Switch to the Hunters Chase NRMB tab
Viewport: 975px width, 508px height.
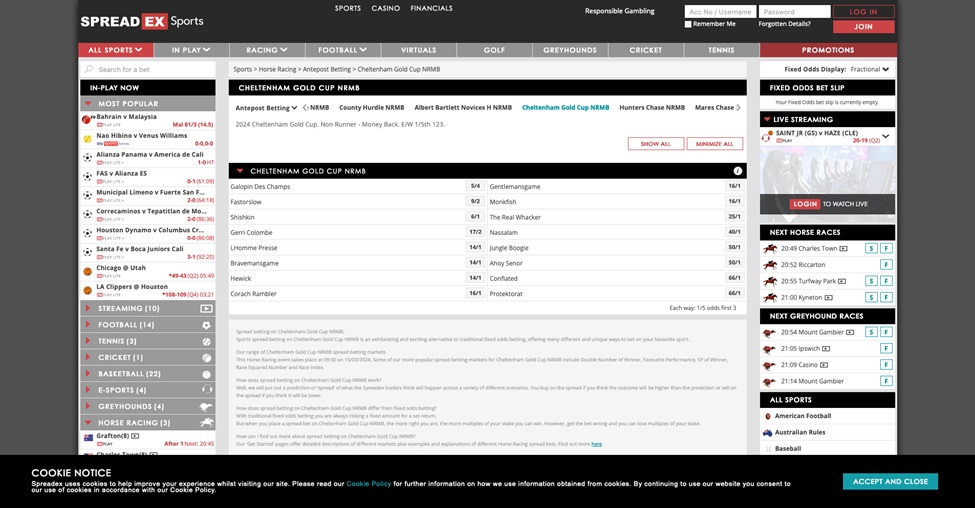point(652,107)
